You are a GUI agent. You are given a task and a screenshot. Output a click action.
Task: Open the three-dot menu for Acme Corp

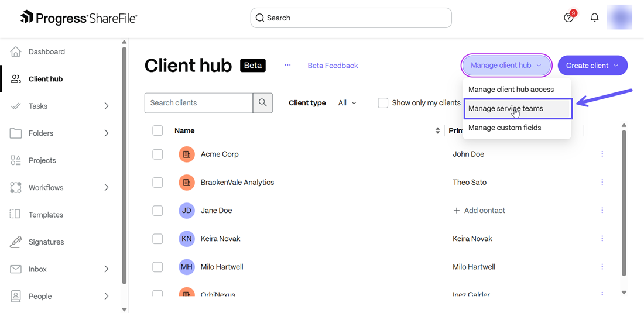tap(602, 154)
